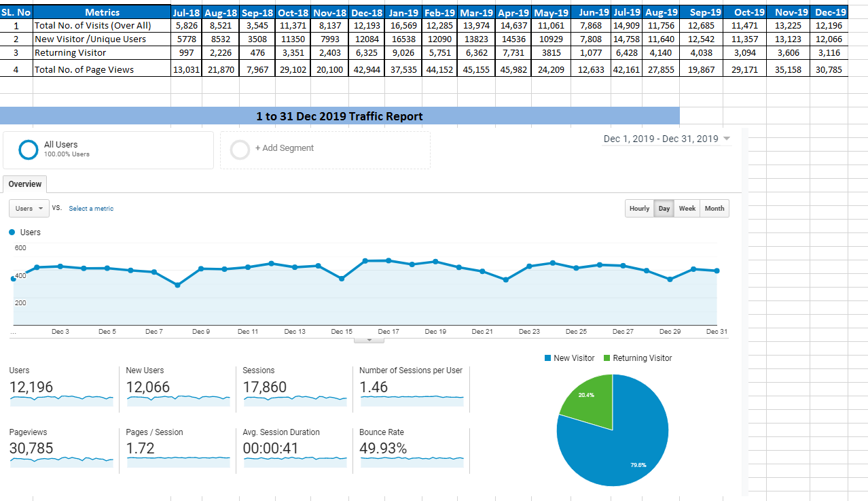The width and height of the screenshot is (868, 501).
Task: Click the blue Users legend dot
Action: [x=13, y=232]
